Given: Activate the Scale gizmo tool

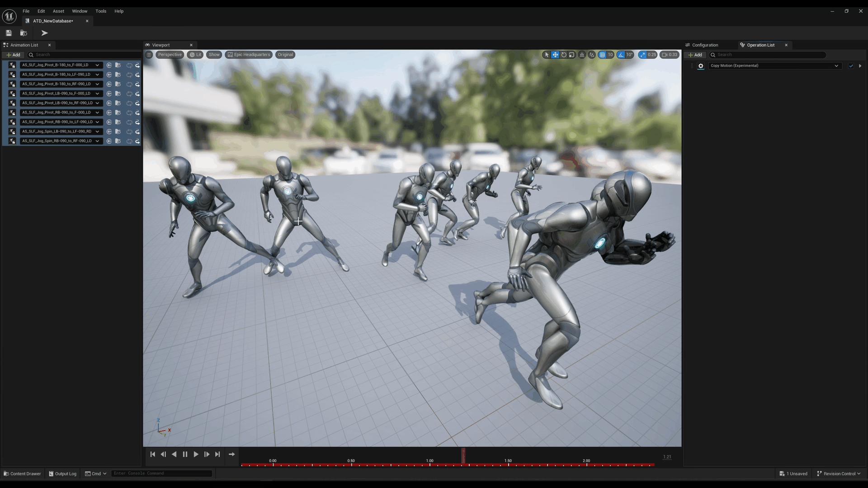Looking at the screenshot, I should click(x=572, y=55).
